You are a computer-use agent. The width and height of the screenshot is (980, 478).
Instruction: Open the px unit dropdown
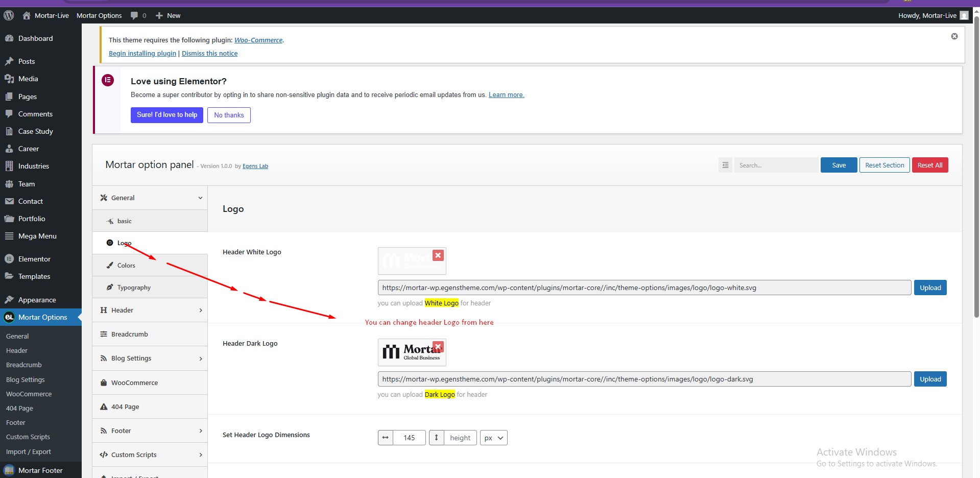click(494, 438)
